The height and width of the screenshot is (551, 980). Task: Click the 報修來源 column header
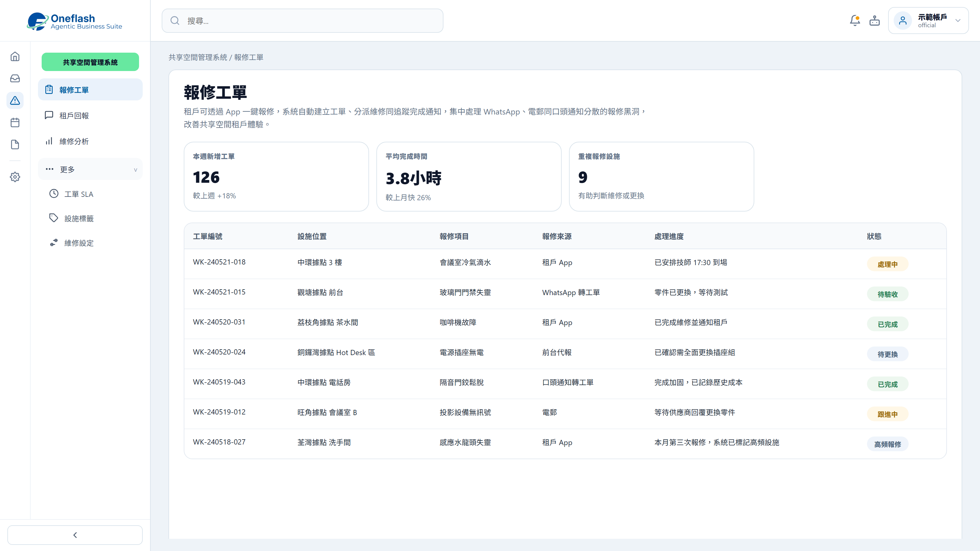click(x=557, y=236)
